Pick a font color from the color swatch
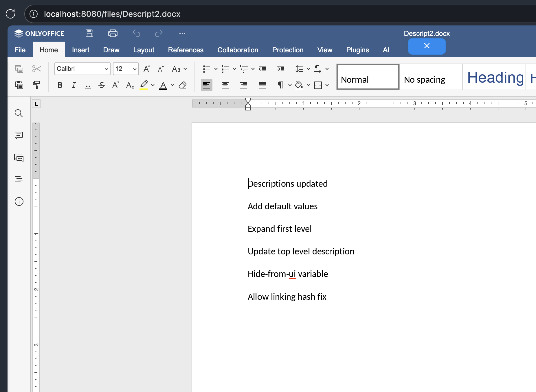 coord(164,85)
